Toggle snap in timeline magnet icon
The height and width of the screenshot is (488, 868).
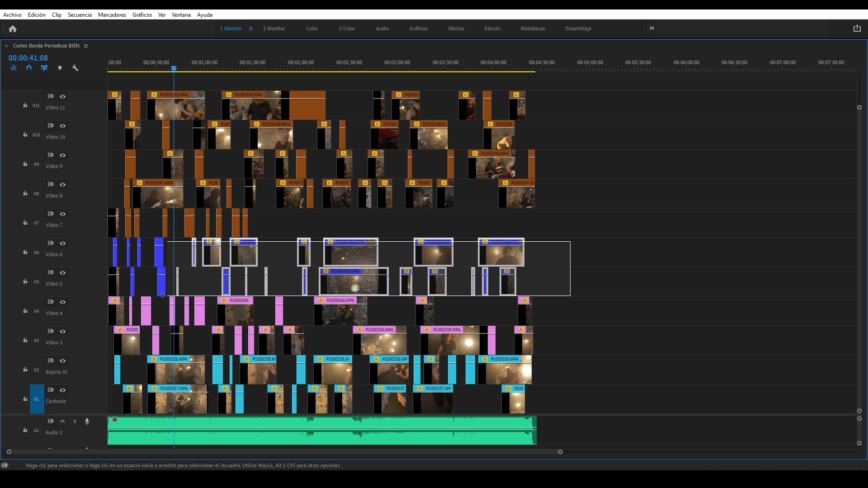29,68
